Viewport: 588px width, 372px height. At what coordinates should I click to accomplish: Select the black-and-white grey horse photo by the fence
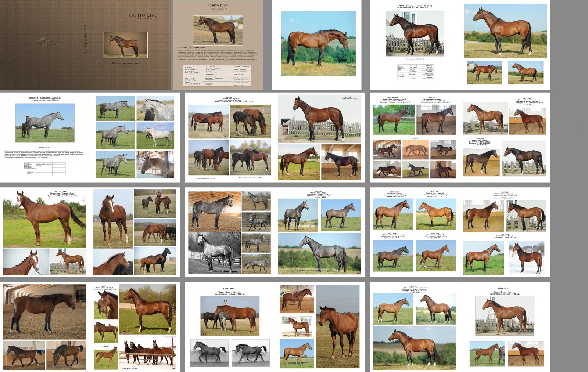tap(214, 253)
